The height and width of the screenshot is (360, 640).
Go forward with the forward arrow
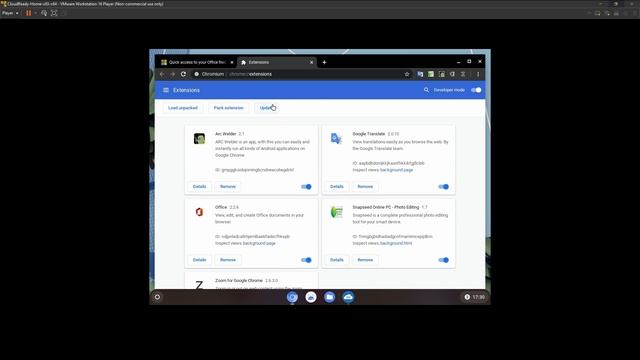tap(172, 74)
